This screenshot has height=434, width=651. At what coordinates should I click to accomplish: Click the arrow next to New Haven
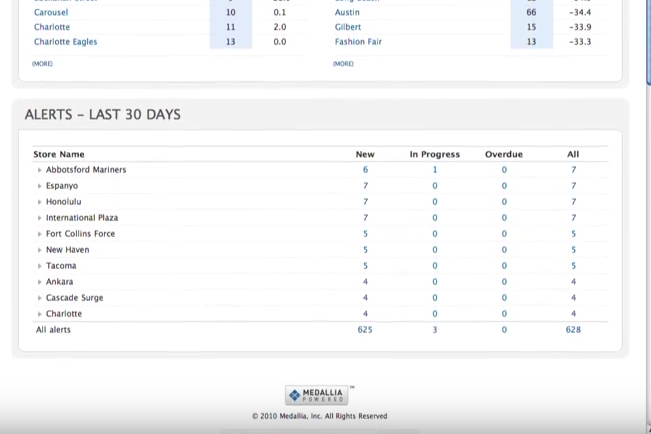pos(40,250)
